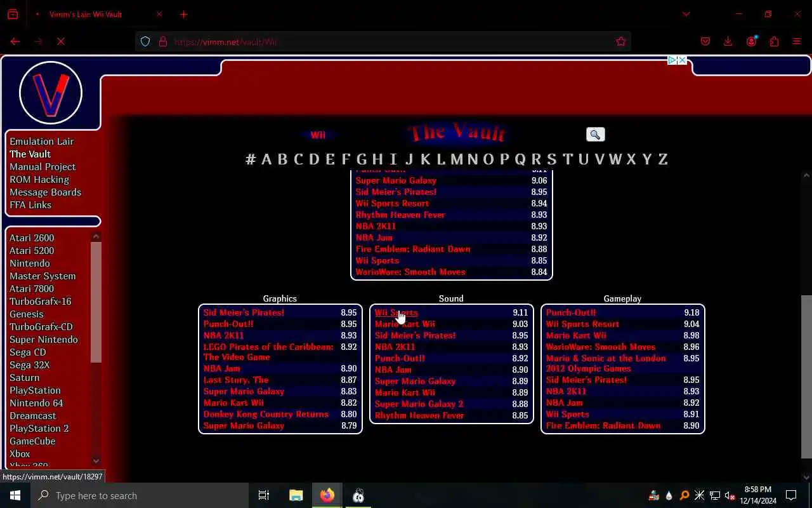Open the notification center icon
This screenshot has height=508, width=812.
click(791, 495)
